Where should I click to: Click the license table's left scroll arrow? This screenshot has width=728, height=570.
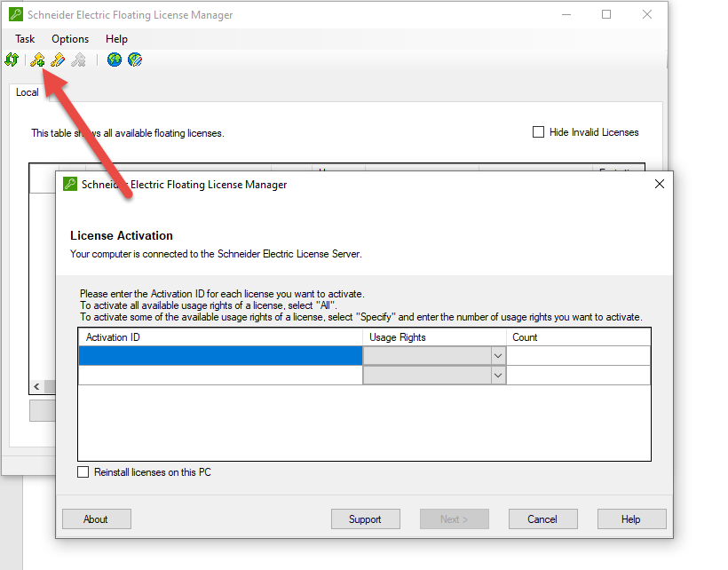pos(36,386)
